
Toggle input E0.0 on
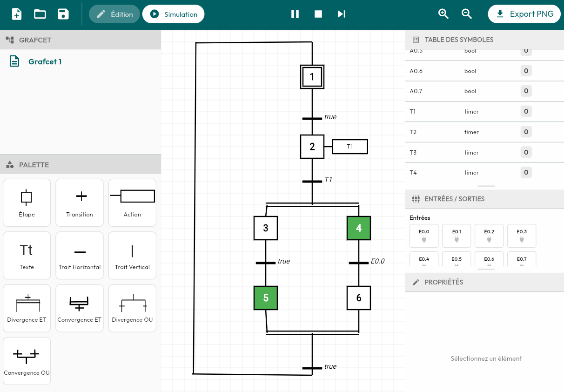[x=424, y=236]
